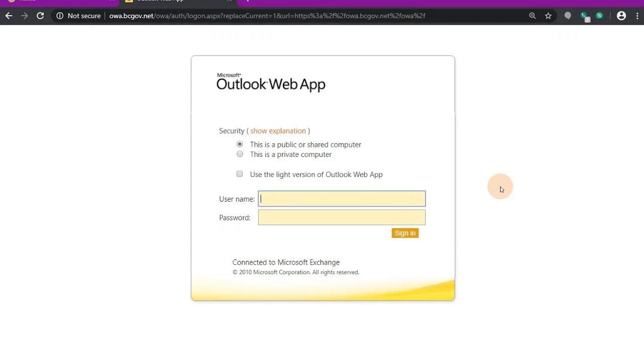Viewport: 644px width, 362px height.
Task: Click the address bar URL text
Action: pyautogui.click(x=267, y=16)
